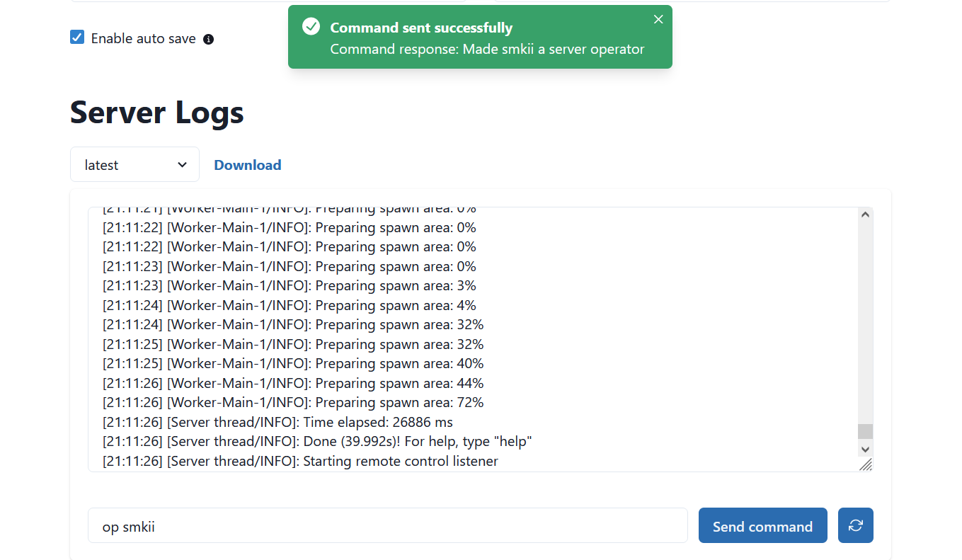Click the 'Starting remote control listener' log line
The width and height of the screenshot is (962, 560).
(300, 462)
